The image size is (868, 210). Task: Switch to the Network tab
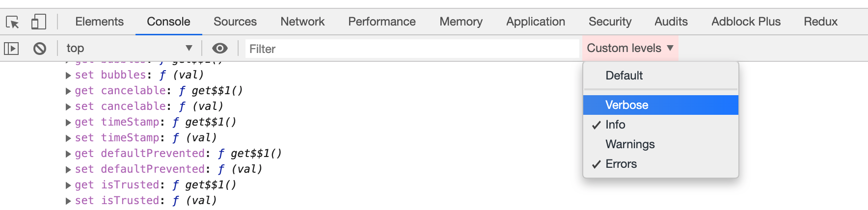click(x=302, y=22)
